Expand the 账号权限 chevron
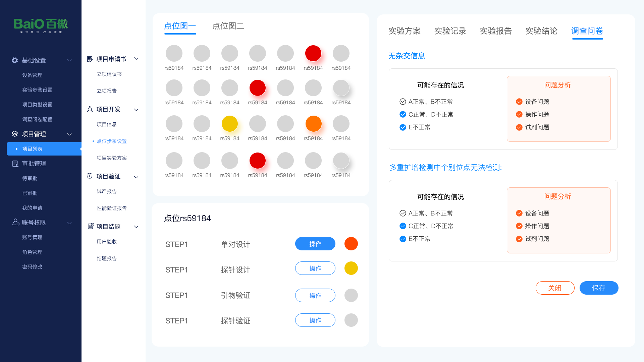This screenshot has height=362, width=644. point(69,223)
